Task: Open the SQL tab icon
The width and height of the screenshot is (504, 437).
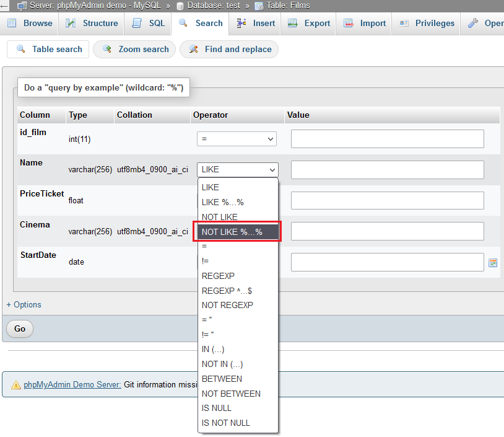Action: pos(136,23)
